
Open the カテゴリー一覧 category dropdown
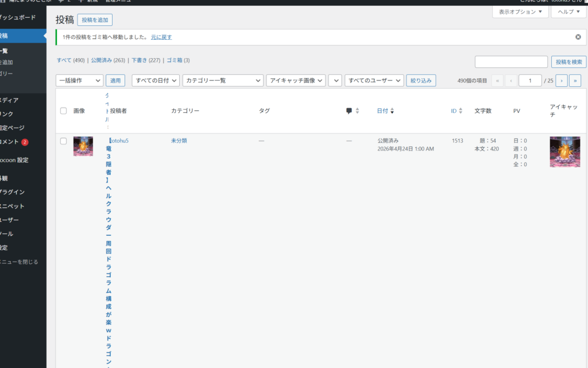pyautogui.click(x=223, y=80)
